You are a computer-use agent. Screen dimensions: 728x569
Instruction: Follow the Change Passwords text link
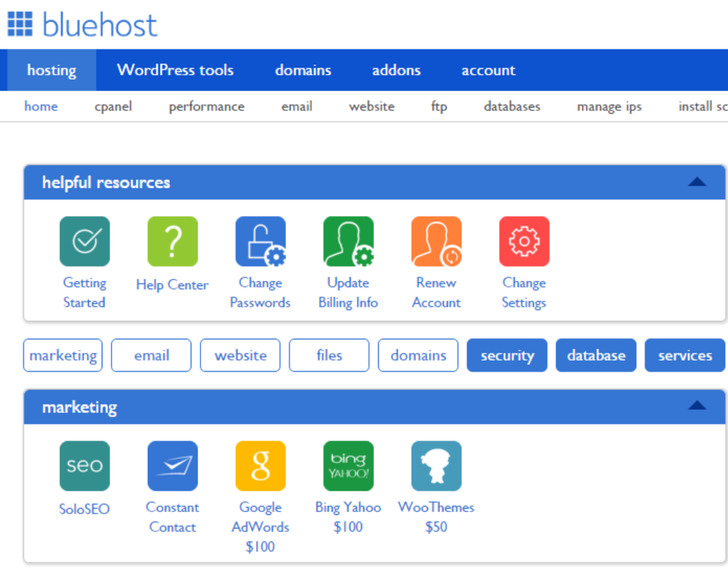coord(260,292)
